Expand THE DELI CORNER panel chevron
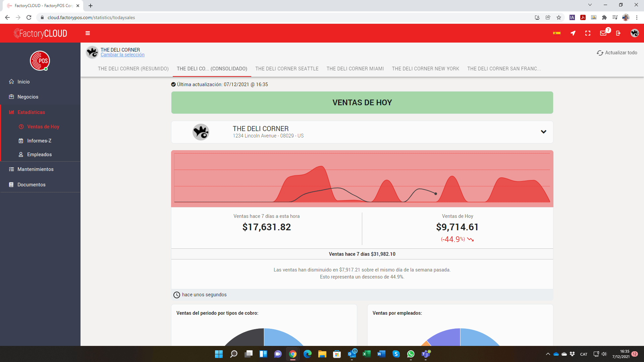The image size is (644, 362). (x=543, y=132)
